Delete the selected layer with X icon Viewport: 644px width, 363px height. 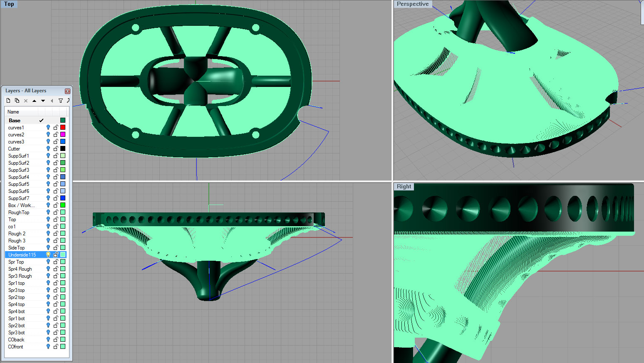pyautogui.click(x=26, y=101)
